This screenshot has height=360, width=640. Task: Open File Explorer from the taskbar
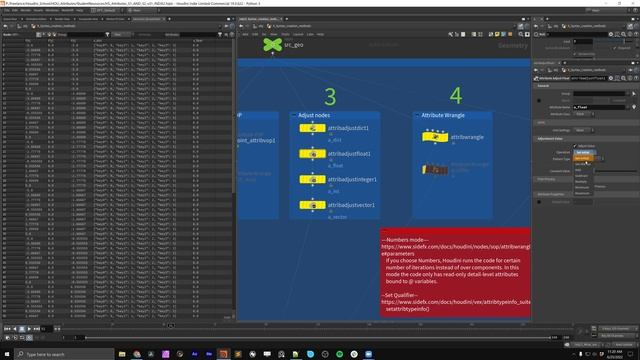122,354
